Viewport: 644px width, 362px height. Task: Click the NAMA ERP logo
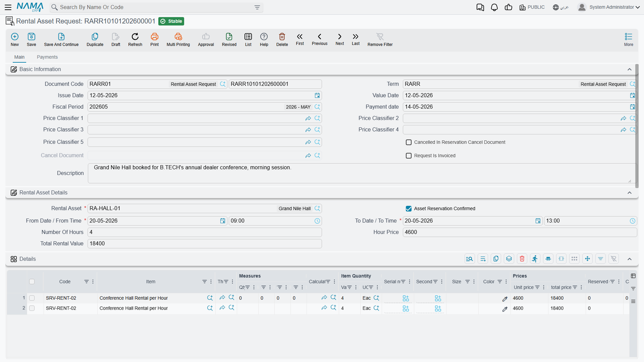[x=30, y=7]
